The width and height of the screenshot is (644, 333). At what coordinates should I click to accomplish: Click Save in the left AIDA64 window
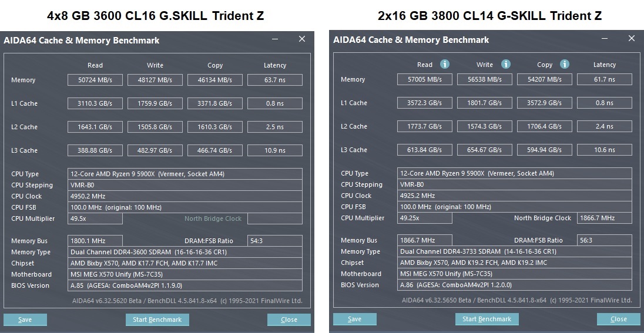coord(25,319)
